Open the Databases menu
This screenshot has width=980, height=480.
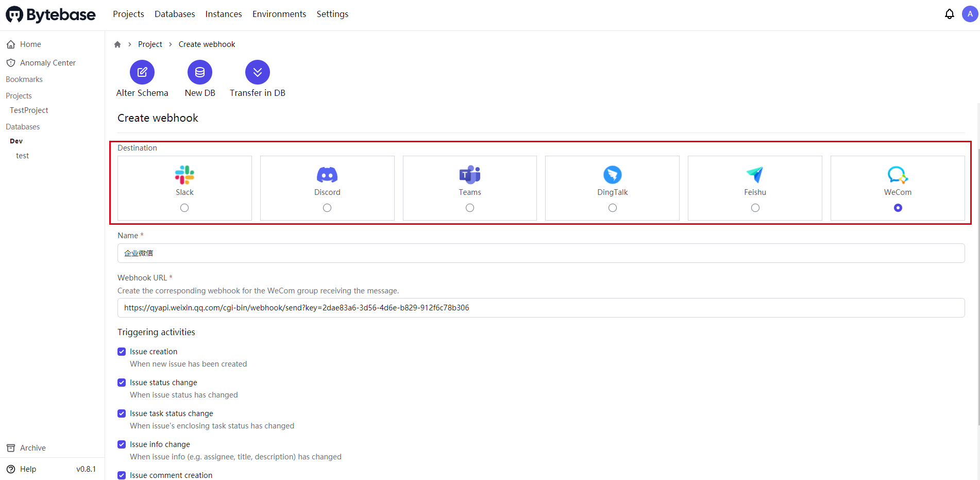tap(175, 14)
